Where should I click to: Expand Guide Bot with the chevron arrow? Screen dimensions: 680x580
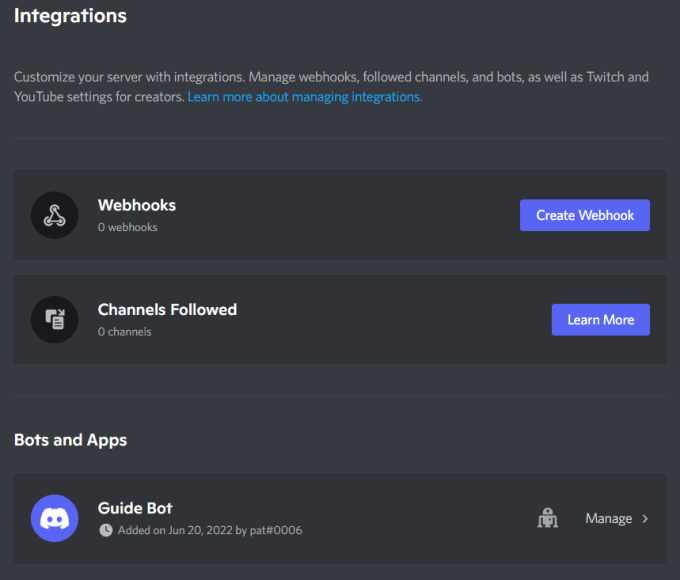[645, 518]
